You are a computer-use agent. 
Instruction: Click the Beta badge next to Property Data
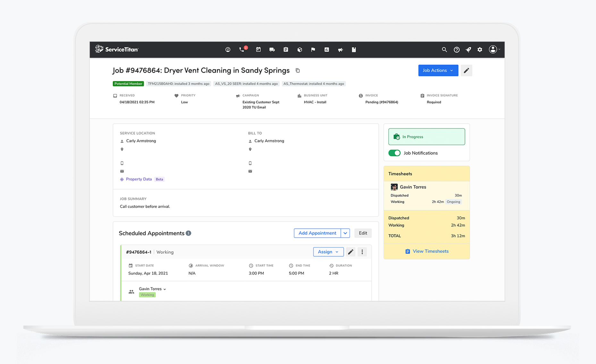(159, 179)
